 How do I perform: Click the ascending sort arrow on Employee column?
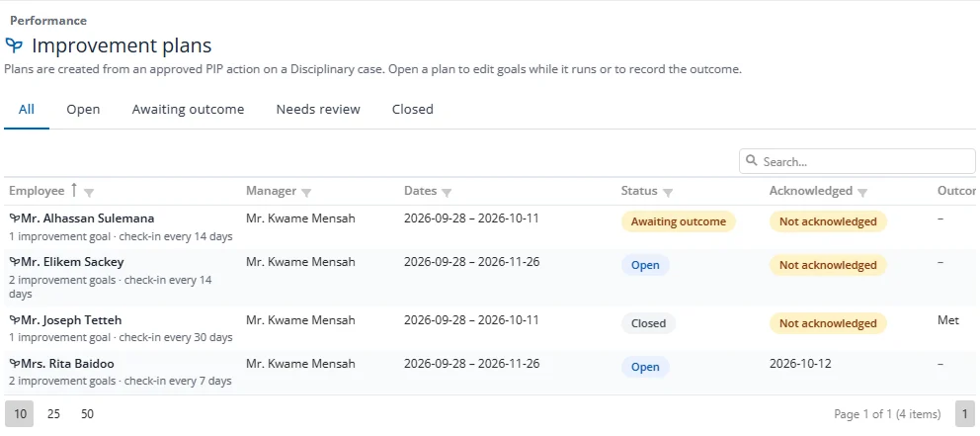click(x=74, y=190)
